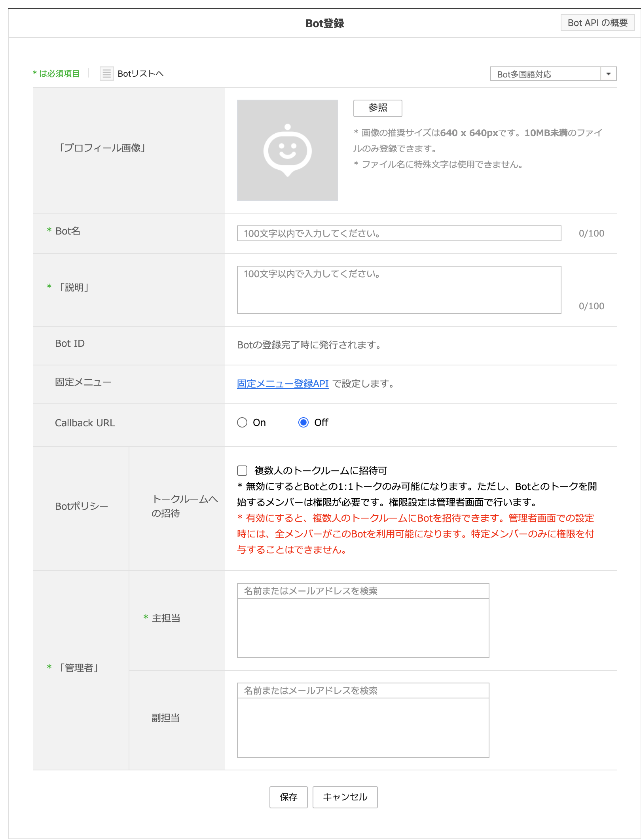Click the Botリストへ list icon
The image size is (641, 840).
coord(106,74)
